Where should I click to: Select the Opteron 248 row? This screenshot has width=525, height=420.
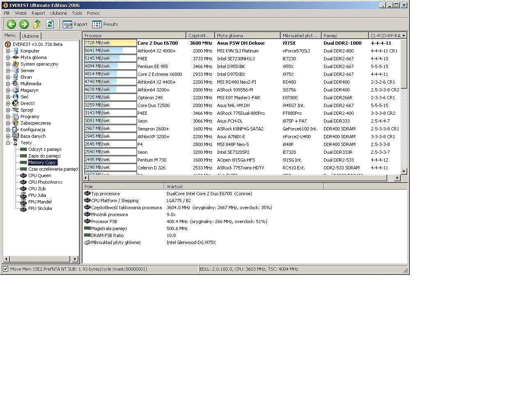click(242, 98)
